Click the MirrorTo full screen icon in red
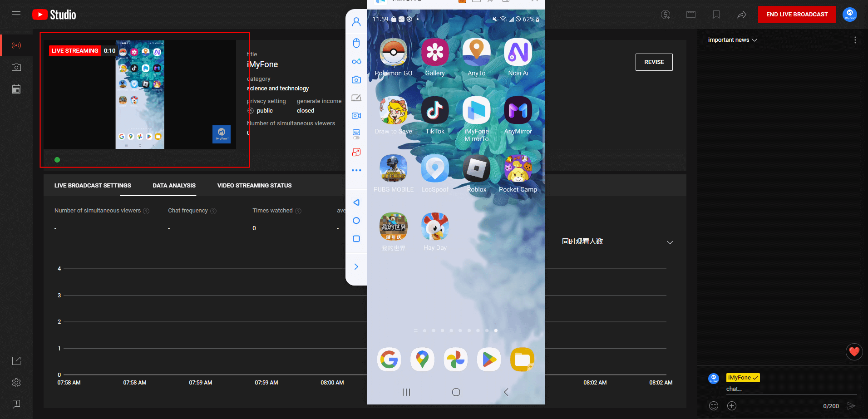 [356, 152]
